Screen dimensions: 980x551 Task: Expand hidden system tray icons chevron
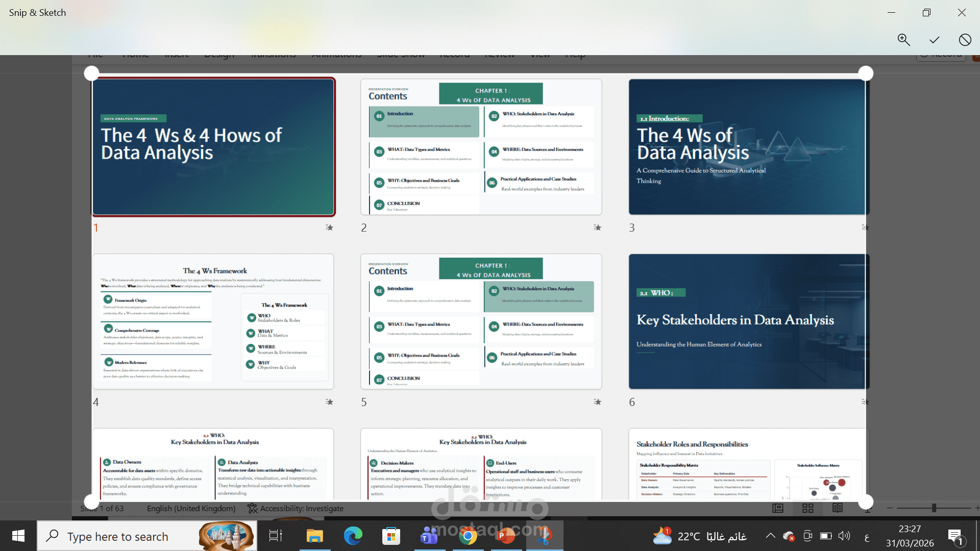pos(770,536)
